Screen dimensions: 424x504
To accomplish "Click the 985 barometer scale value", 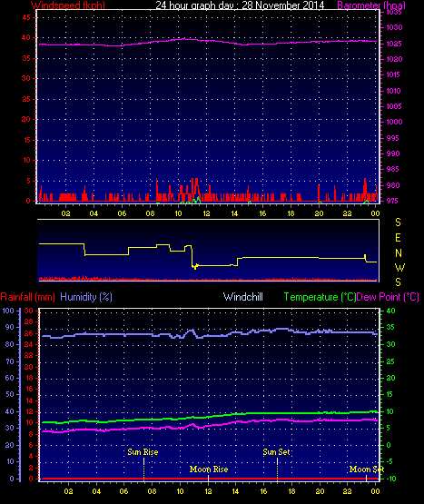I will (x=393, y=169).
